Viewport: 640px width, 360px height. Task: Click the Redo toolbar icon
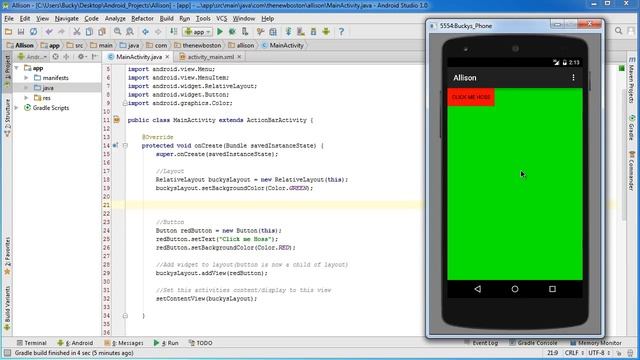pos(61,31)
